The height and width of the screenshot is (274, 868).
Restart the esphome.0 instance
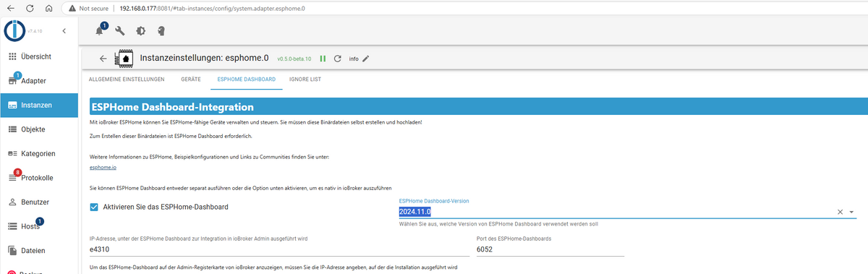[x=337, y=59]
